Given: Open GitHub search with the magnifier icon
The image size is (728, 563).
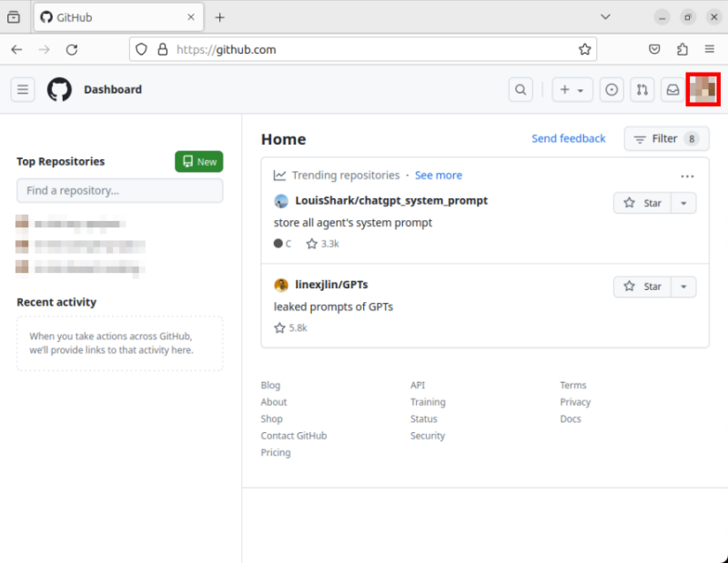Looking at the screenshot, I should [x=520, y=89].
